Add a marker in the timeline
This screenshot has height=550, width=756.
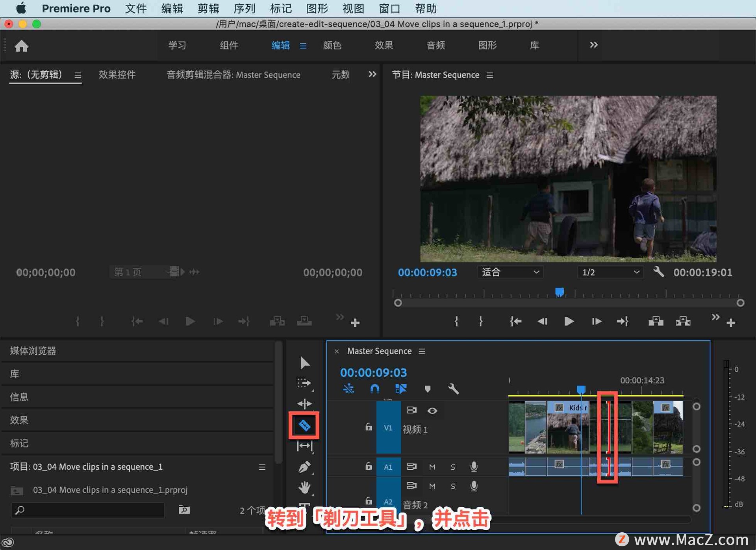(x=427, y=389)
